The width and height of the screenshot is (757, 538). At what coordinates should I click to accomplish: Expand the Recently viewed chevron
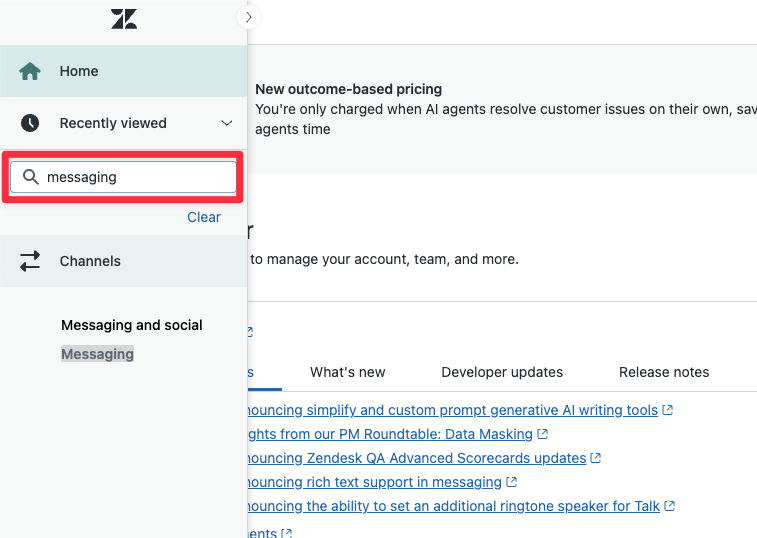coord(227,123)
